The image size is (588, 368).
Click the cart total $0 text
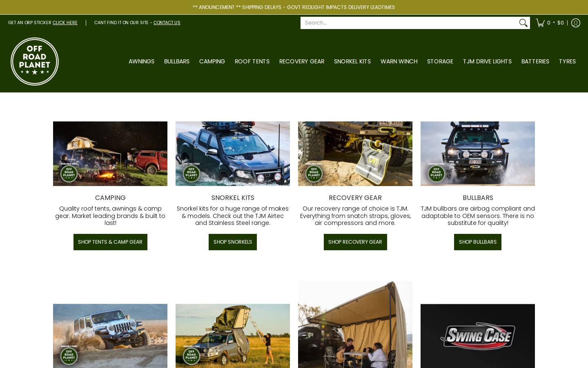(x=560, y=23)
